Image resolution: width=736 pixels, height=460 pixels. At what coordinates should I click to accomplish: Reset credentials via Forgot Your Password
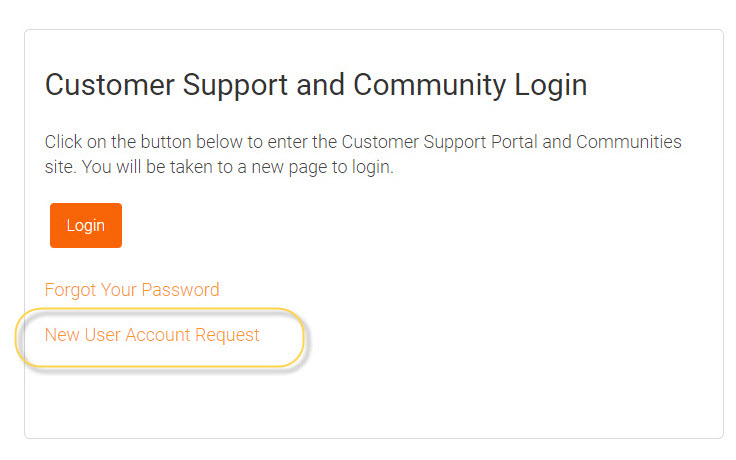coord(132,290)
